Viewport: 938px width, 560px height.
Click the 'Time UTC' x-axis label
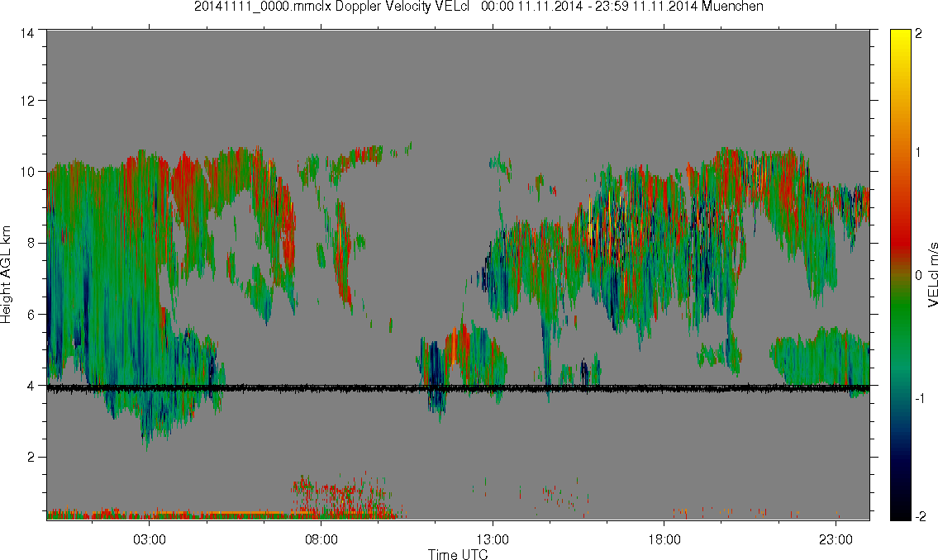pyautogui.click(x=458, y=554)
